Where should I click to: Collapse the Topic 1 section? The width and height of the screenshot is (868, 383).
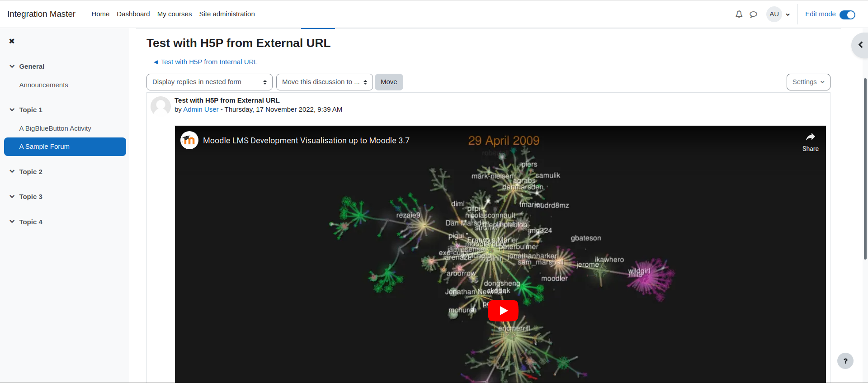point(12,109)
